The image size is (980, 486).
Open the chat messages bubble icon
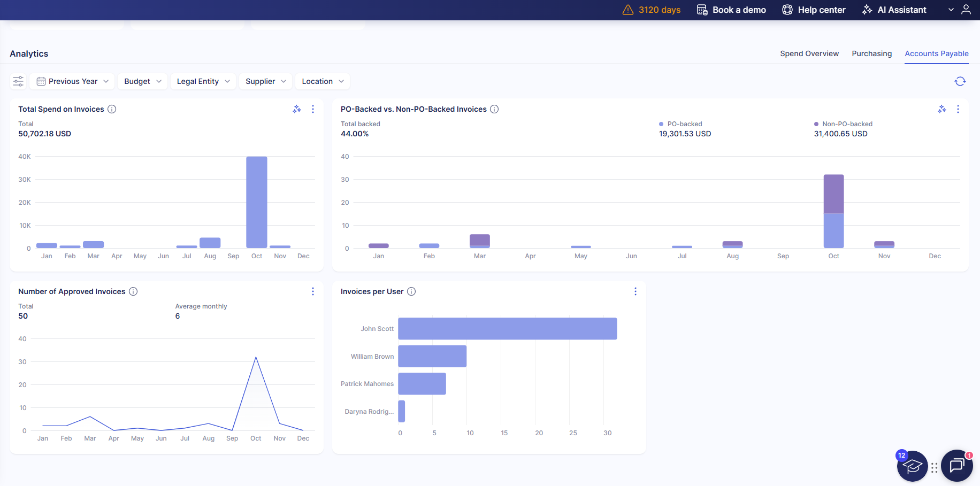(x=956, y=466)
